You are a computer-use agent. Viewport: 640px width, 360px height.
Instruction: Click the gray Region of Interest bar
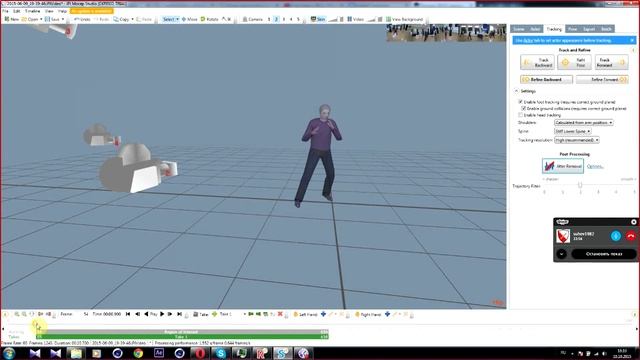coord(182,332)
